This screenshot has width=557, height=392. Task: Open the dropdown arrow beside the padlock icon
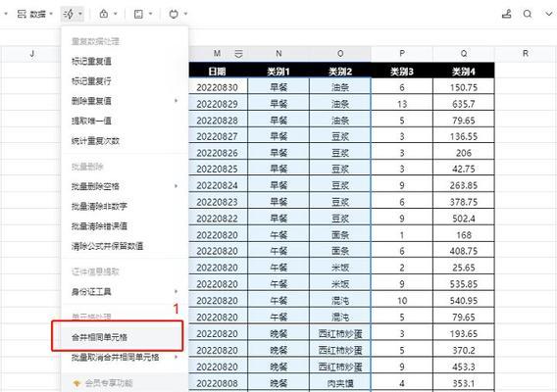116,14
